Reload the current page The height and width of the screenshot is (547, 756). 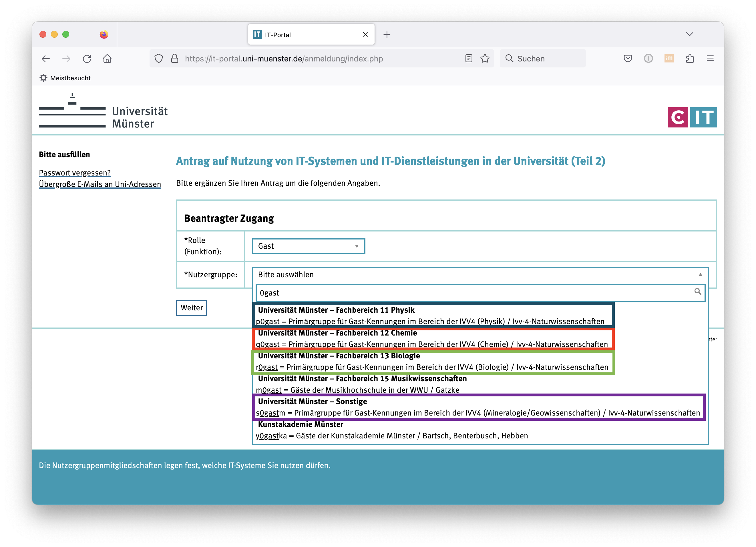[x=87, y=59]
